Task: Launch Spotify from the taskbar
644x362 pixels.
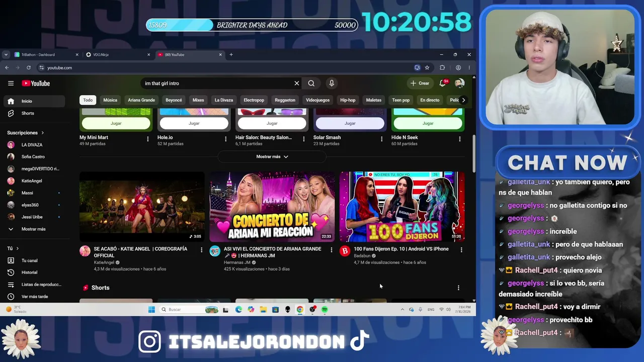Action: click(x=325, y=310)
